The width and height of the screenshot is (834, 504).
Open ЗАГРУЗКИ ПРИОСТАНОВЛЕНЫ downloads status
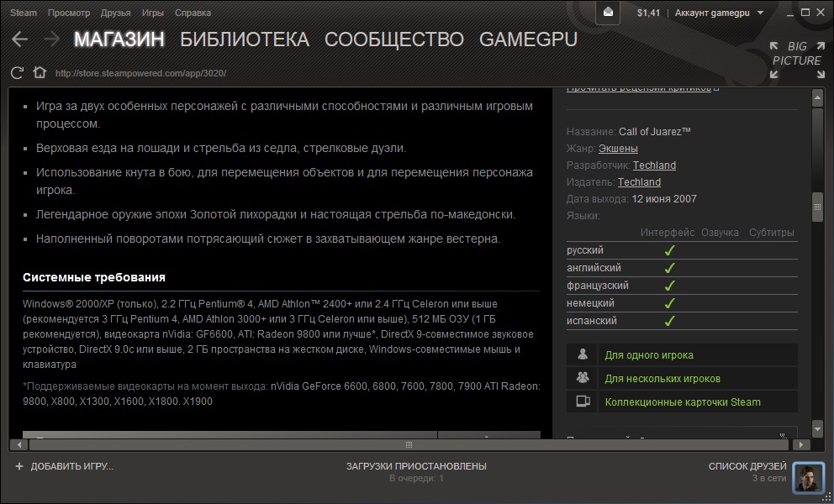coord(416,466)
